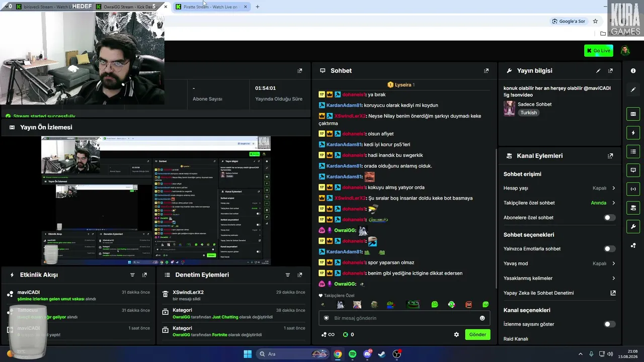This screenshot has width=644, height=362.
Task: Click the Turkish language tag
Action: click(x=529, y=113)
